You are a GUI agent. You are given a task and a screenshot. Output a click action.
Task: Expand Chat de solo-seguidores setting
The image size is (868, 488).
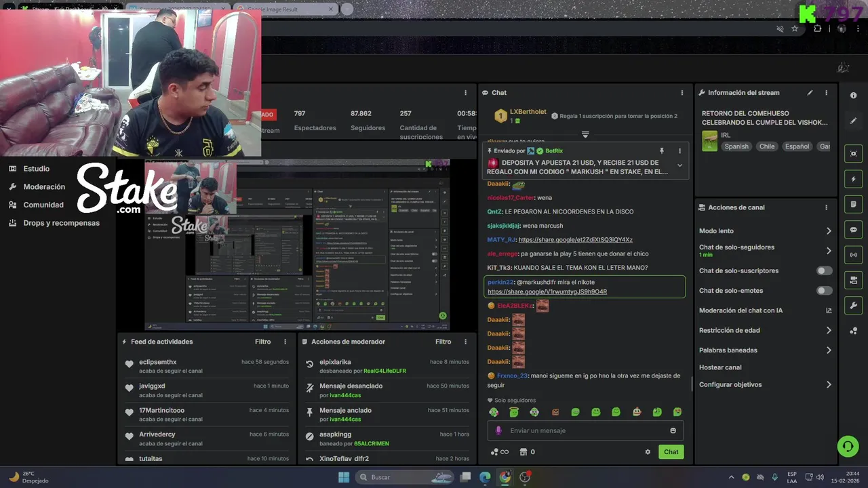[x=829, y=251]
